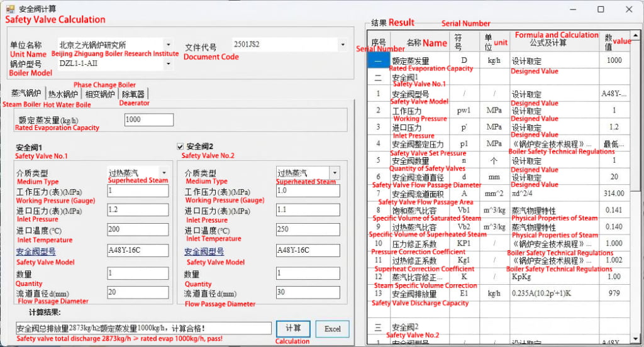
Task: Open the 单位名称 unit name dropdown
Action: coord(169,45)
